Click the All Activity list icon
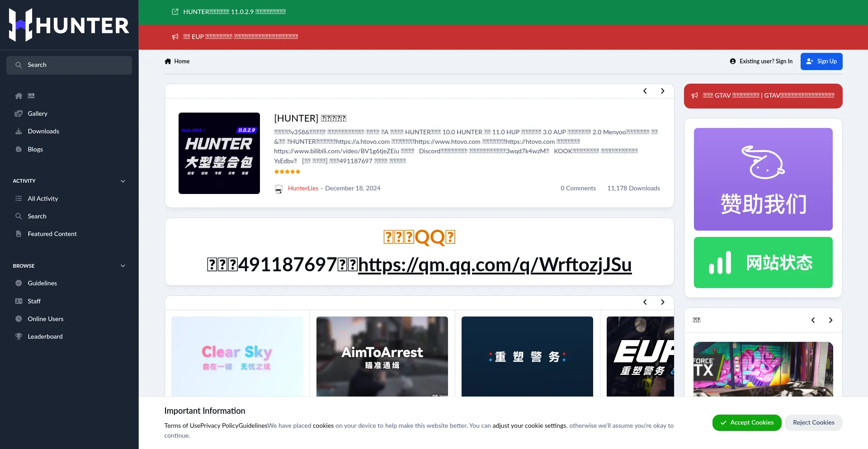Viewport: 868px width, 449px height. tap(19, 199)
